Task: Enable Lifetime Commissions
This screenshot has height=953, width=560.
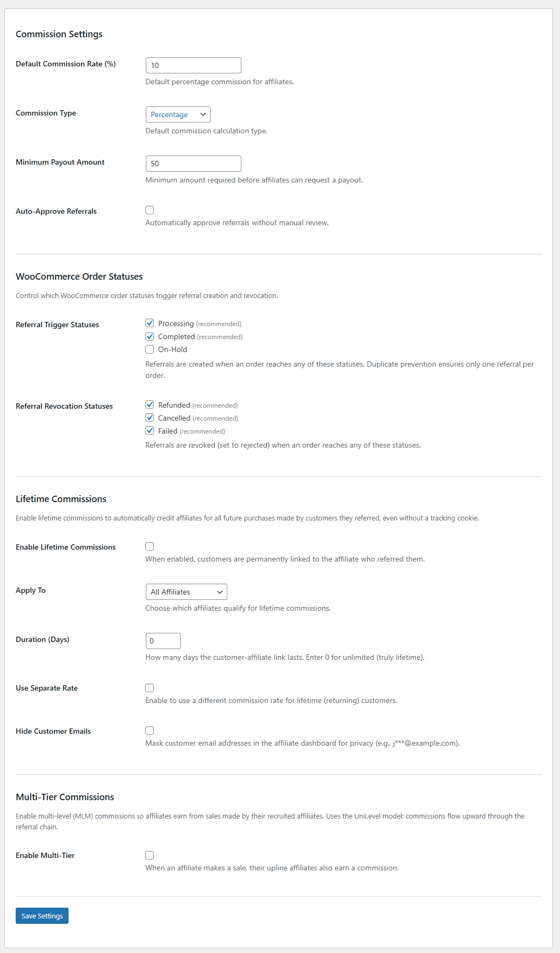Action: [x=150, y=546]
